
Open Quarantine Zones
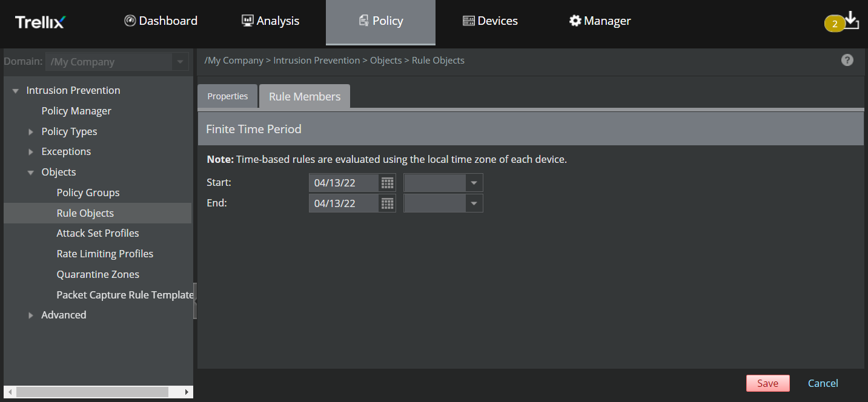coord(98,274)
